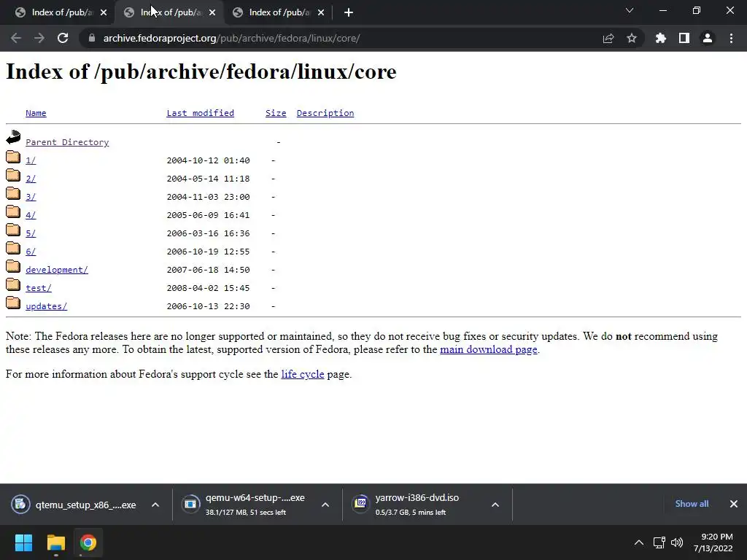747x560 pixels.
Task: Open the profile avatar menu
Action: pos(708,38)
